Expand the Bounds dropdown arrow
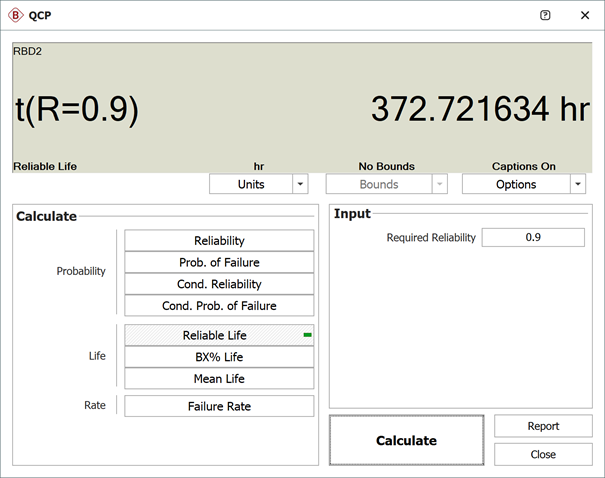Viewport: 605px width, 478px height. coord(439,184)
